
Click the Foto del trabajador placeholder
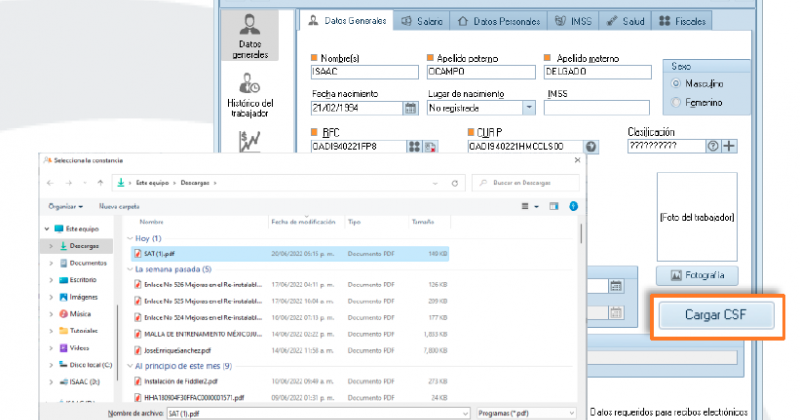tap(697, 217)
